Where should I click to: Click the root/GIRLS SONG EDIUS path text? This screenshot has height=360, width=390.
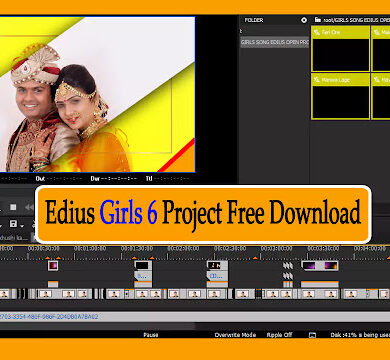(356, 20)
